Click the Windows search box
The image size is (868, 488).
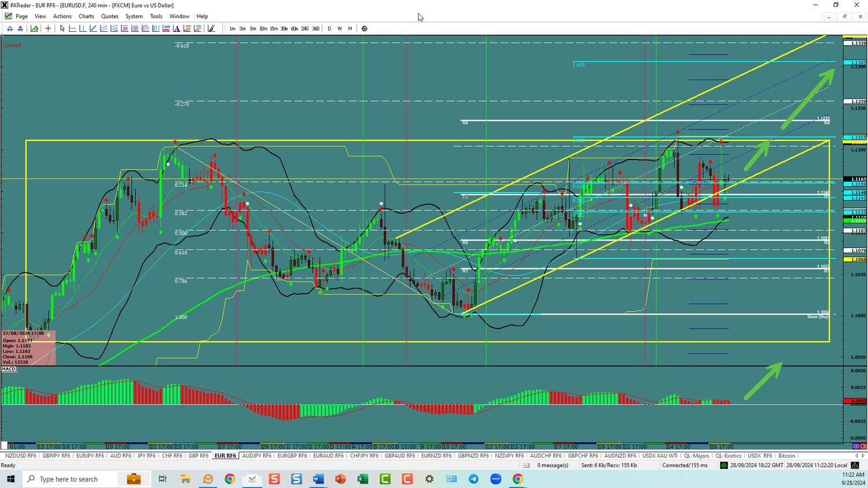coord(68,479)
